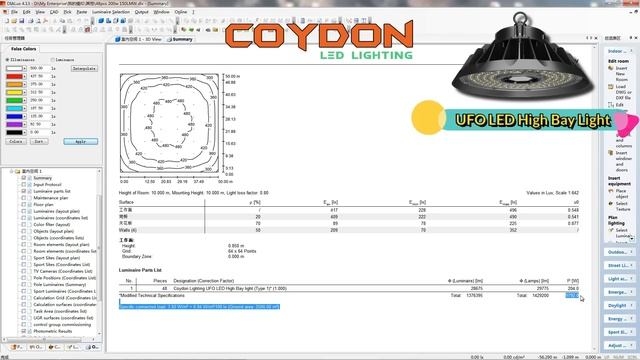Viewport: 640px width, 360px height.
Task: Click the page icon beside Sport Sites (layout plan)
Action: click(x=29, y=258)
